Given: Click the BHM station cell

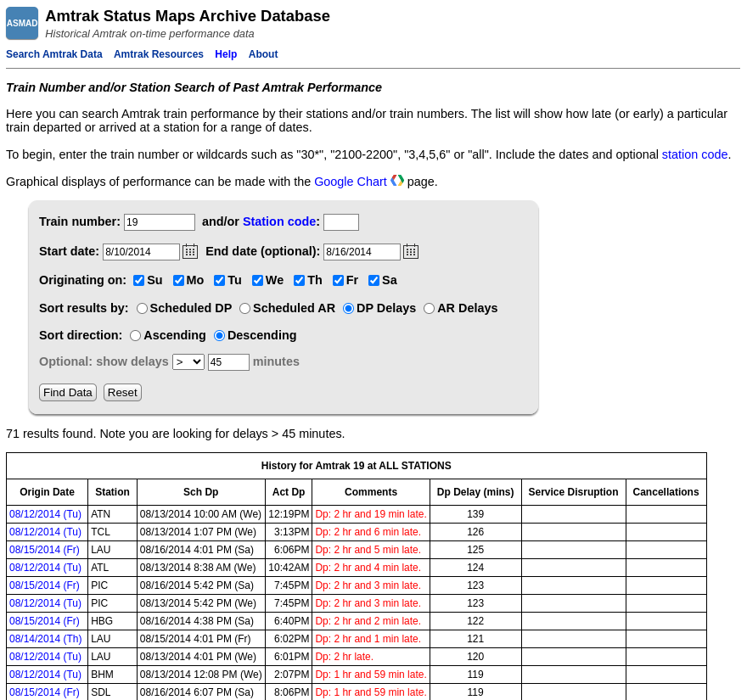Looking at the screenshot, I should (x=112, y=675).
